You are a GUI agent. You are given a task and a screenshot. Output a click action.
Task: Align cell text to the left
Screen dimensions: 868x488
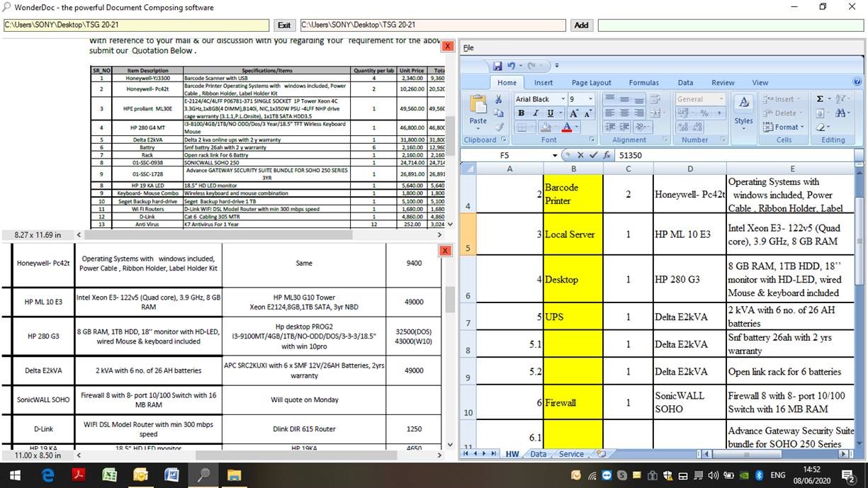coord(609,113)
